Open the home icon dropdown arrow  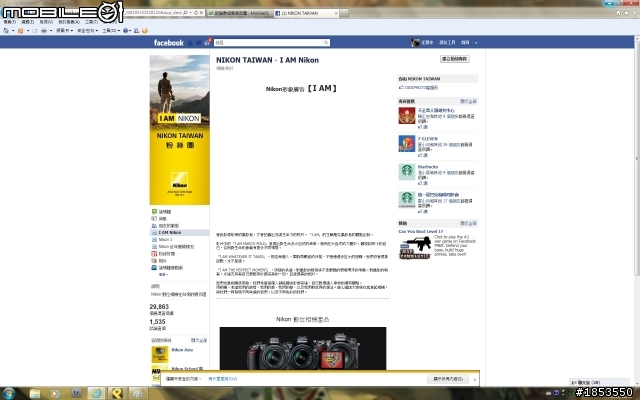13,31
